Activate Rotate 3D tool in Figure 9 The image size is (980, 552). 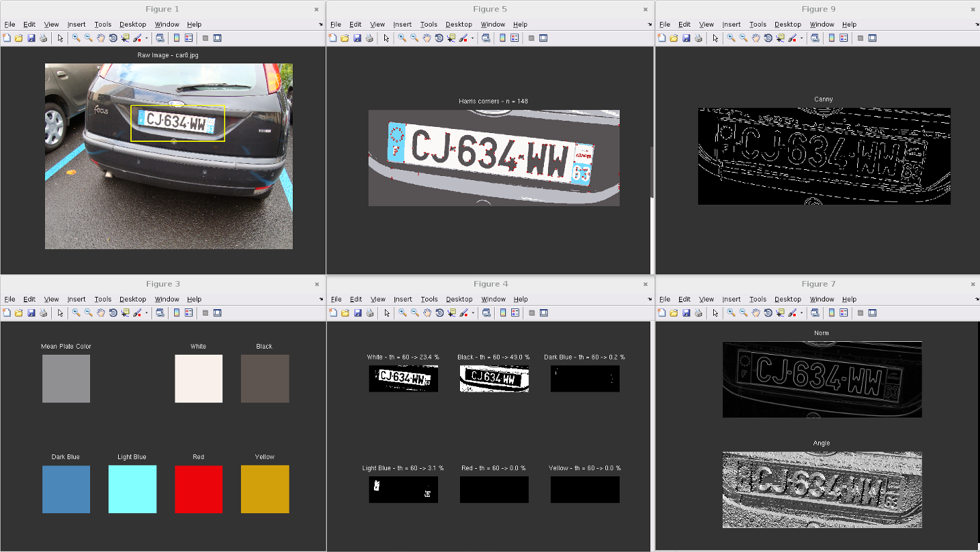pyautogui.click(x=768, y=38)
